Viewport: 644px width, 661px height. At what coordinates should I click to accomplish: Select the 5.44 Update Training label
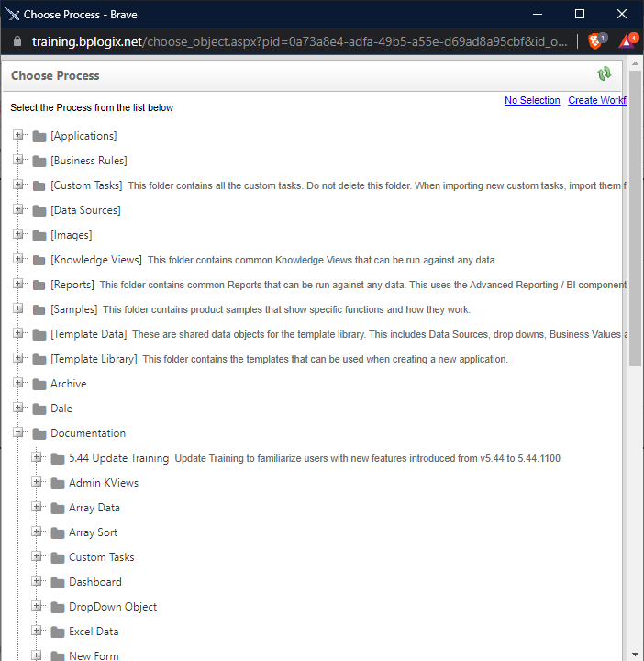tap(118, 458)
